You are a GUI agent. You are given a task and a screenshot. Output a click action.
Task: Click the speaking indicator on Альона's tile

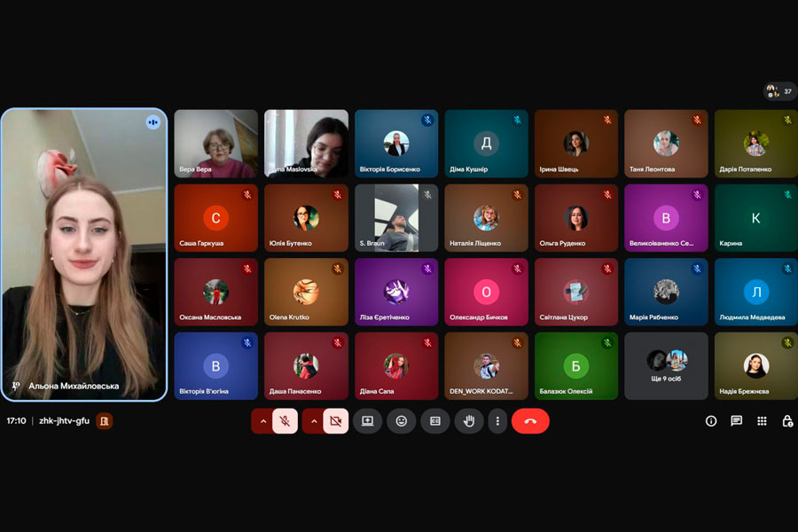[153, 122]
